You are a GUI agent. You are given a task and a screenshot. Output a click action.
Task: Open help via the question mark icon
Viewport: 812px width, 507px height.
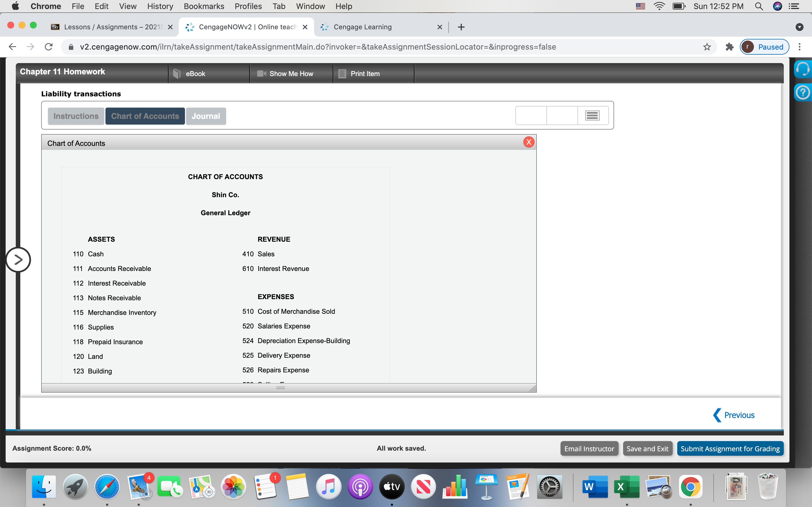(x=803, y=93)
